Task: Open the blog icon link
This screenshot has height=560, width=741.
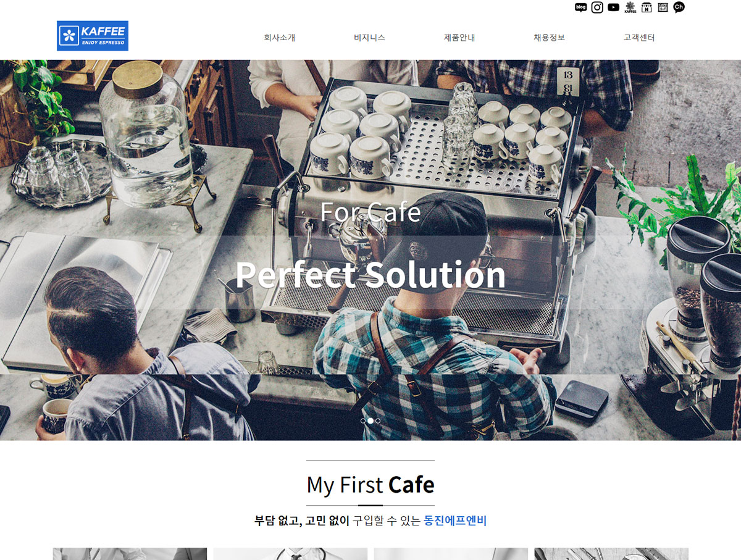Action: [580, 7]
